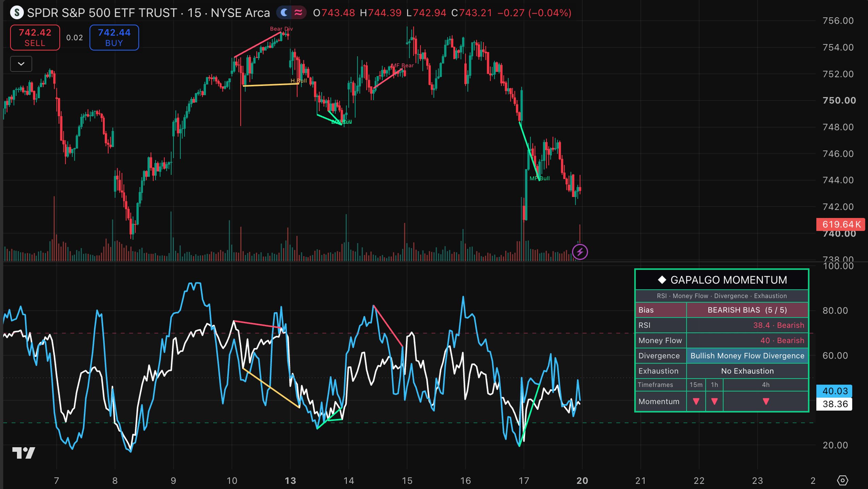Viewport: 868px width, 489px height.
Task: Click the moon extended-hours session icon
Action: [284, 13]
